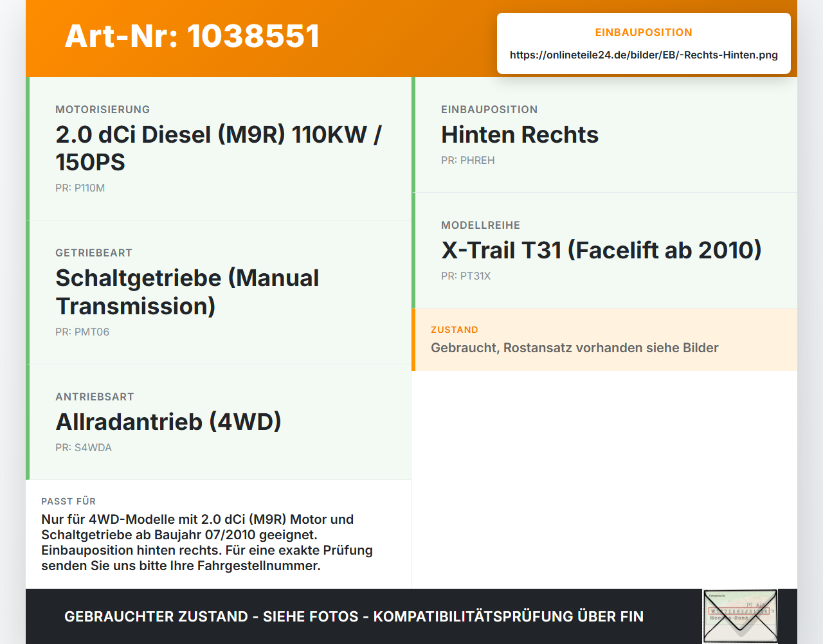The image size is (823, 644).
Task: Click the PR: PHREH code
Action: pyautogui.click(x=468, y=161)
